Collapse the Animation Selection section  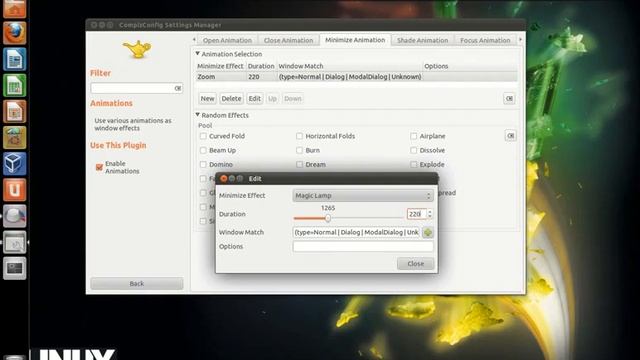[198, 54]
